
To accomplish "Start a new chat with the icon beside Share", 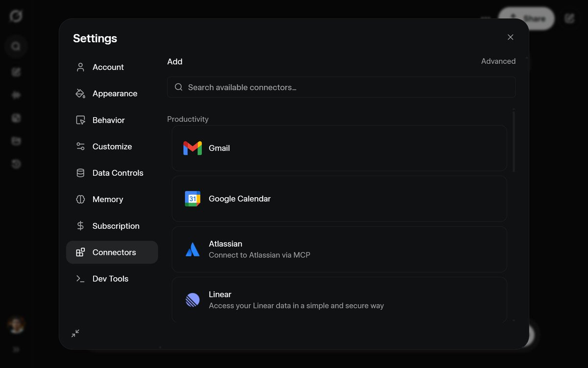I will pos(569,19).
